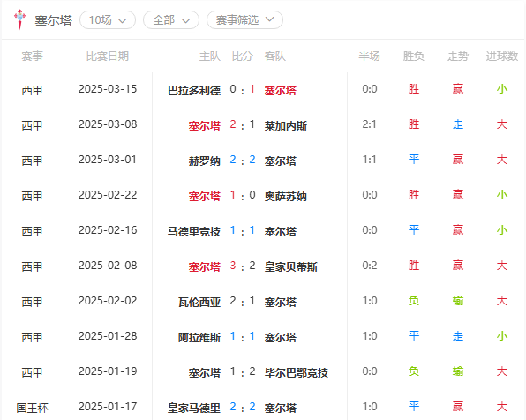Image resolution: width=526 pixels, height=420 pixels.
Task: Open 阿拉维斯 team page
Action: 199,337
